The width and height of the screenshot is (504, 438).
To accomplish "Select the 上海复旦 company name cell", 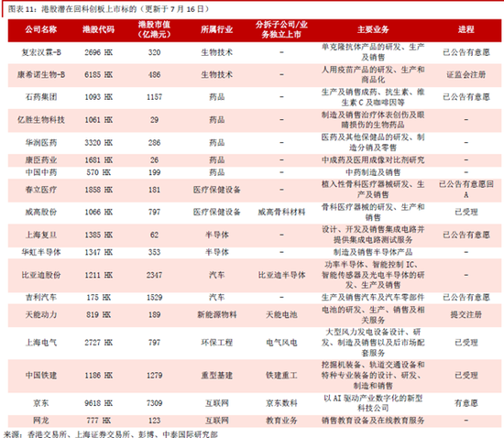I will [x=41, y=235].
